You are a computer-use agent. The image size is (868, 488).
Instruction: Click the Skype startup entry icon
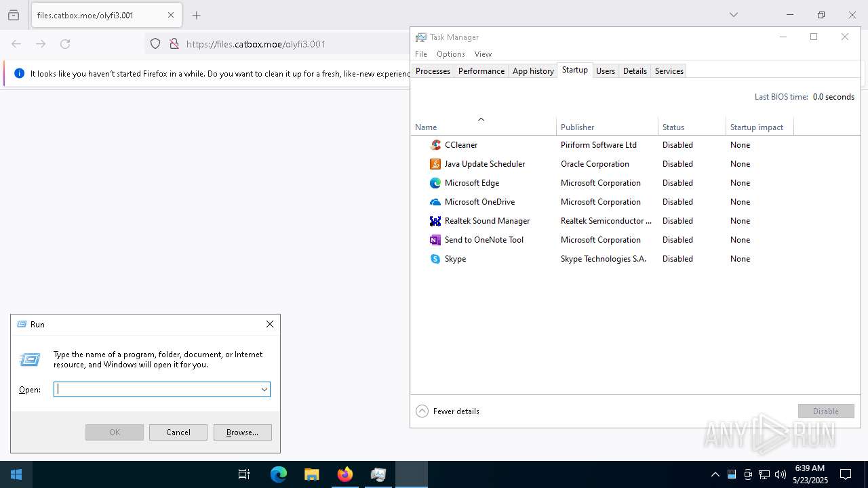coord(435,259)
